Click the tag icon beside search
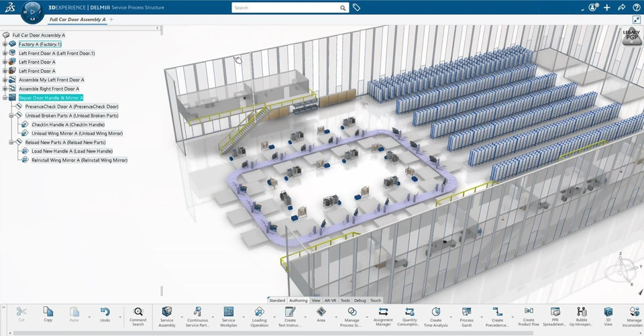The height and width of the screenshot is (336, 644). pos(356,7)
